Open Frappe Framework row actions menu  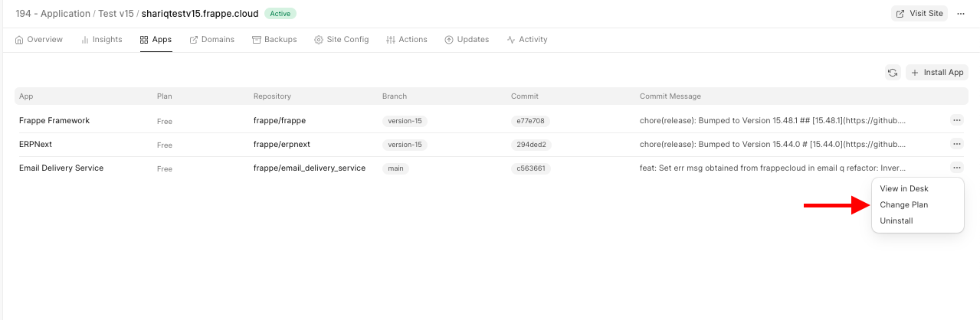[x=956, y=120]
